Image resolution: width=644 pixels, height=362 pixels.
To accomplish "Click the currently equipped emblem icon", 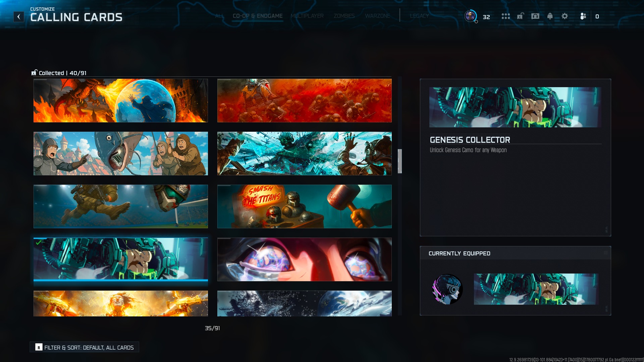I will point(447,289).
